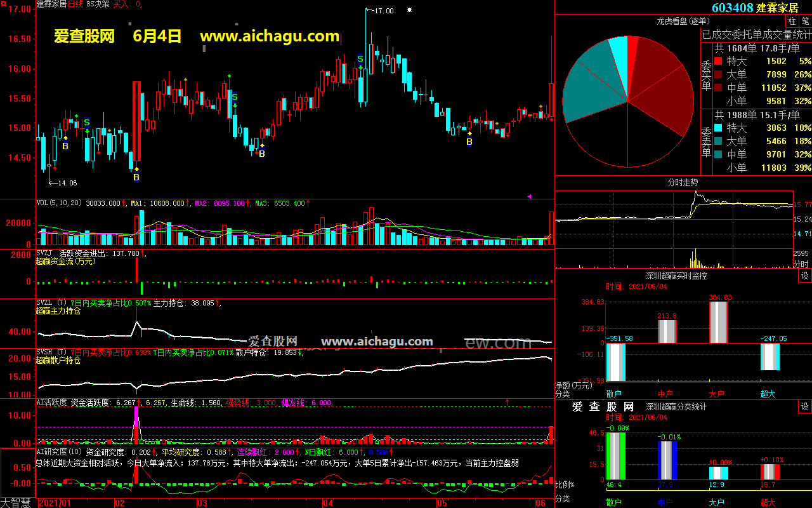Click the white asterisk marker beside 17.00
Image resolution: width=812 pixels, height=508 pixels.
coord(410,10)
